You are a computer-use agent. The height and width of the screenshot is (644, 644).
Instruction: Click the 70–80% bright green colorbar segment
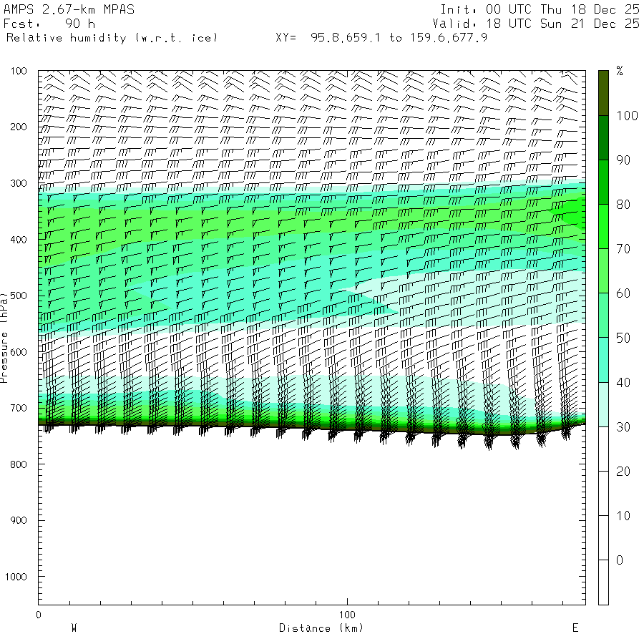603,226
